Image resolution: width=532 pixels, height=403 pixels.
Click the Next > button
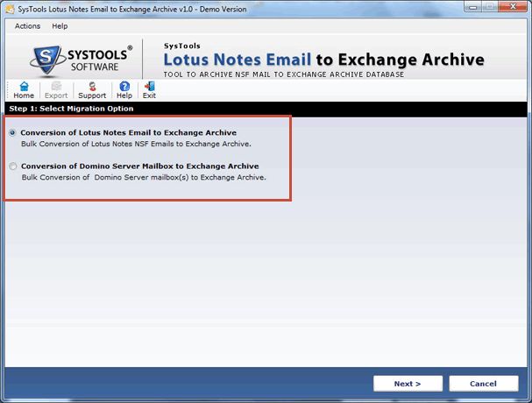(x=408, y=384)
